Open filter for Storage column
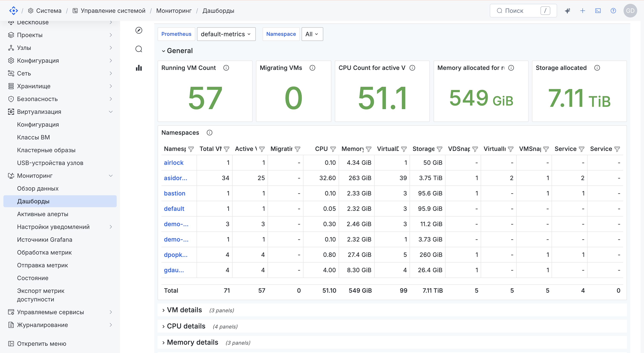The height and width of the screenshot is (353, 644). 440,149
